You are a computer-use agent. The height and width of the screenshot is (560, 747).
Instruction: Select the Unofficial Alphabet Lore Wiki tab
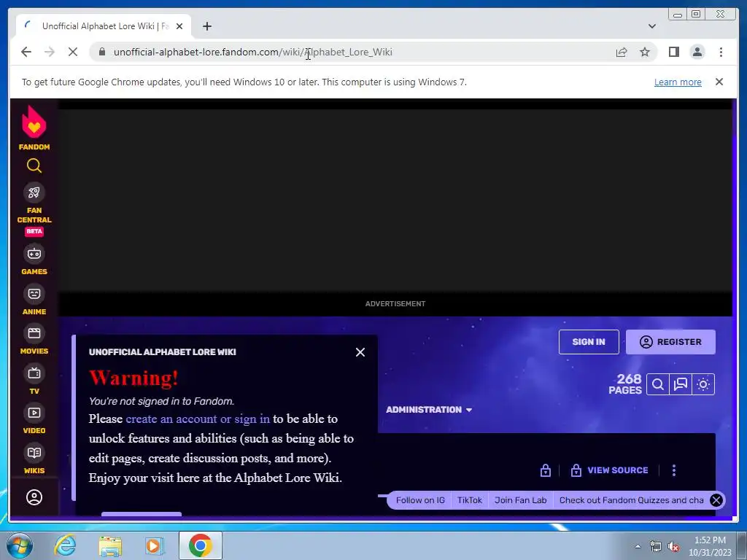tap(104, 26)
